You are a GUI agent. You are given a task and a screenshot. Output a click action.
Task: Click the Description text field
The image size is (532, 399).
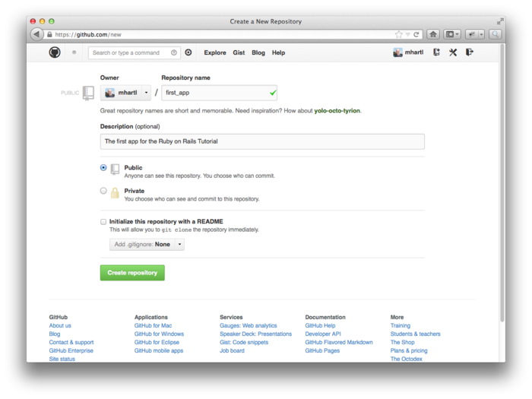(x=262, y=141)
